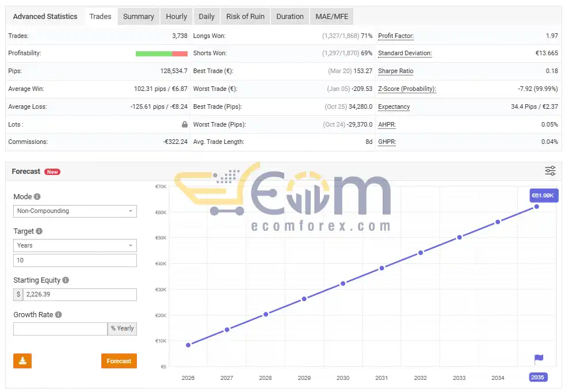
Task: Click the Average Win value
Action: (161, 89)
